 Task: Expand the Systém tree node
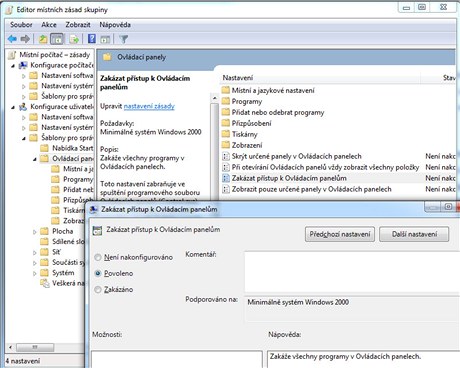coord(35,273)
